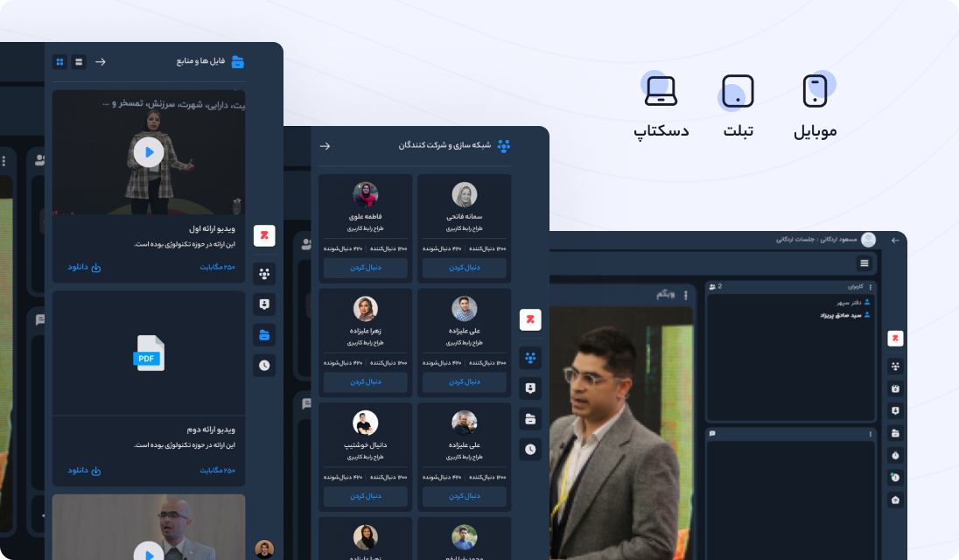This screenshot has height=560, width=959.
Task: Follow زهرا علیزاده with دنبال کردن button
Action: pyautogui.click(x=366, y=382)
